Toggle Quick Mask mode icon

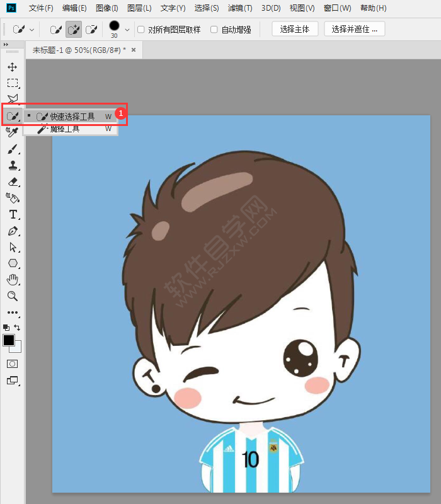tap(12, 364)
